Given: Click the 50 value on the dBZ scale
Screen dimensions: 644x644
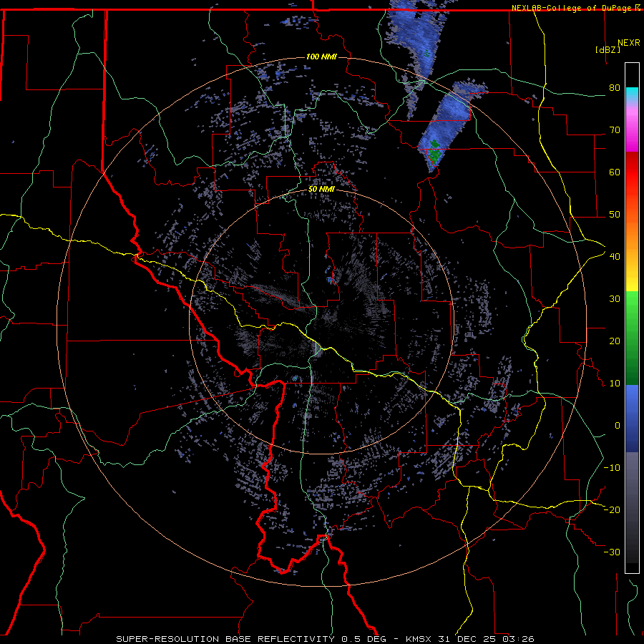Looking at the screenshot, I should [615, 215].
